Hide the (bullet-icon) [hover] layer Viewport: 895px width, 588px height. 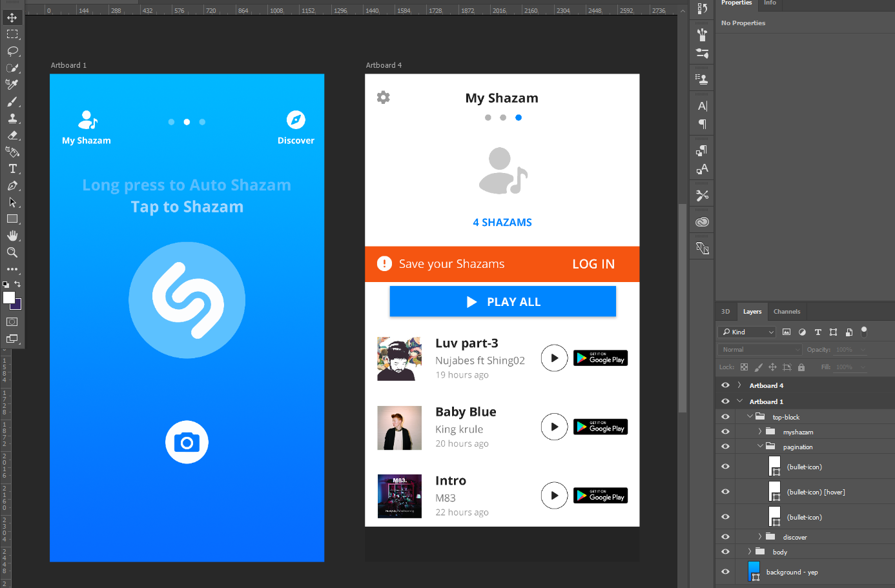(x=725, y=492)
